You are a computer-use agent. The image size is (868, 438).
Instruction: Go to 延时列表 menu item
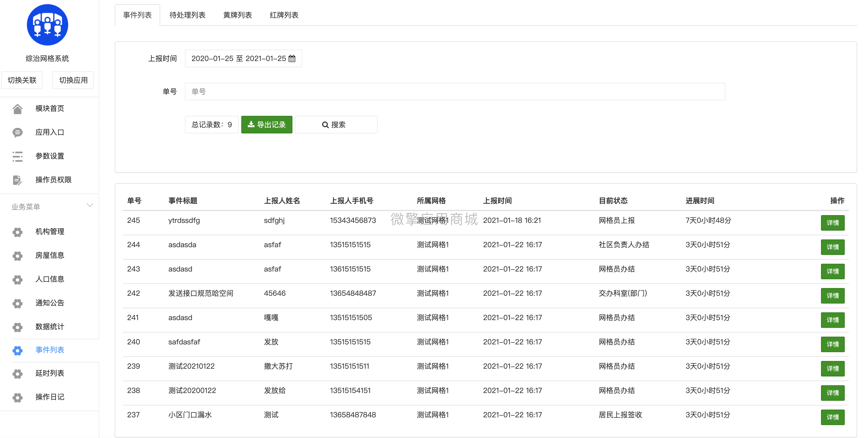click(x=50, y=373)
